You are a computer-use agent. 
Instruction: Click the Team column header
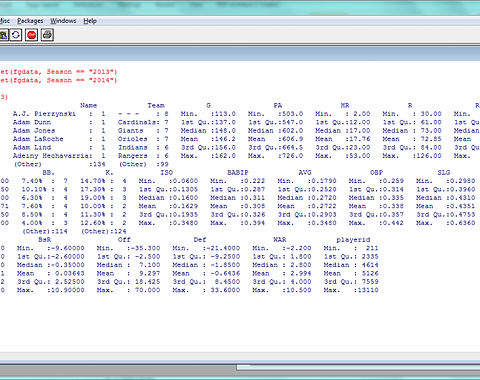pos(156,105)
